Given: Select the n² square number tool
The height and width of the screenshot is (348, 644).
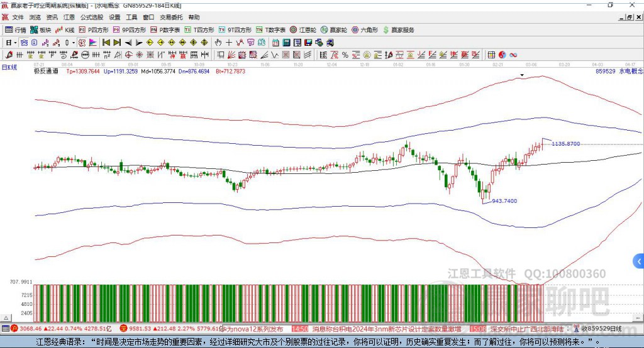Looking at the screenshot, I should point(107,55).
